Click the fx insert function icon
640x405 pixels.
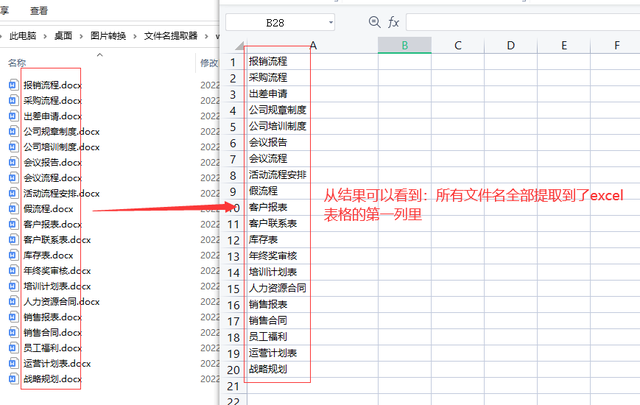pyautogui.click(x=393, y=21)
